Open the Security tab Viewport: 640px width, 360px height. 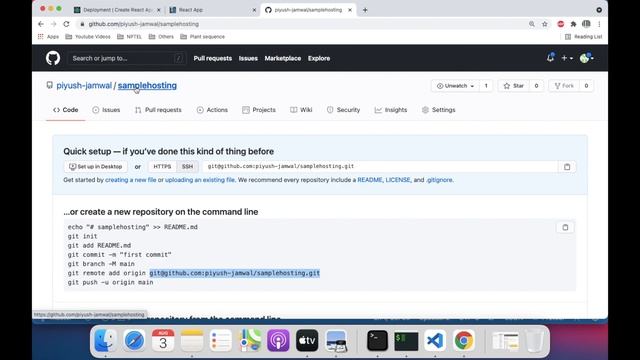[343, 110]
